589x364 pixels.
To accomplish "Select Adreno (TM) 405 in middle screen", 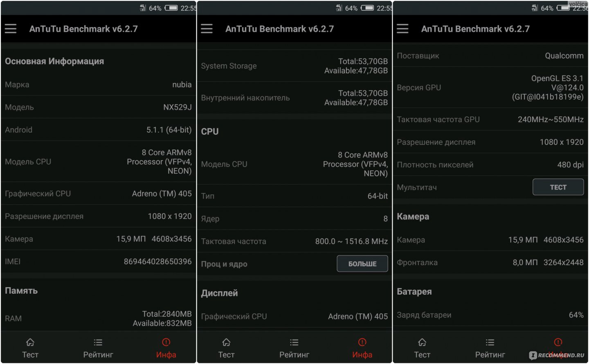I will [358, 316].
